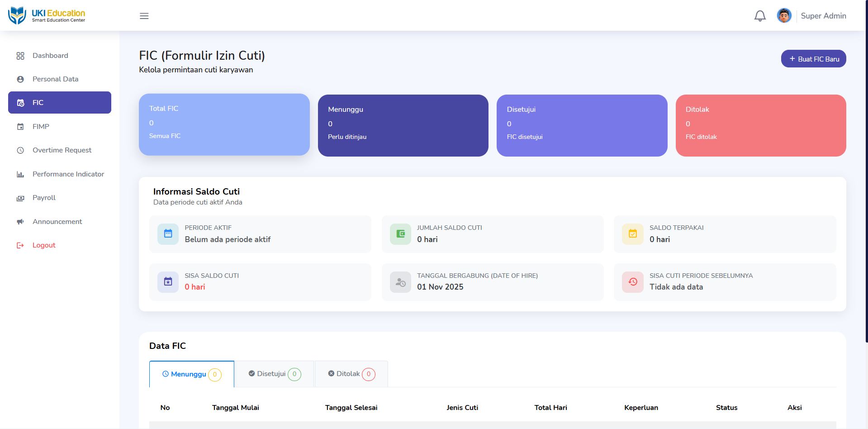Click the Announcement megaphone icon

tap(20, 222)
